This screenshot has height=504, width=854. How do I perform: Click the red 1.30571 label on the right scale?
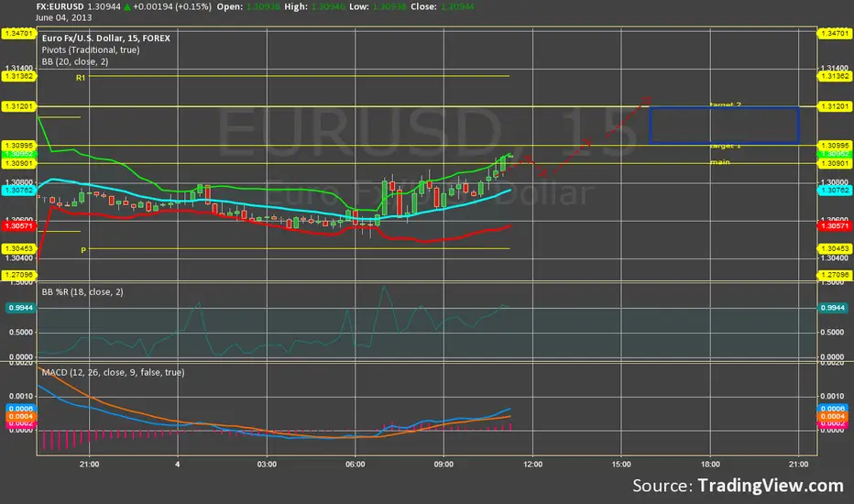[x=835, y=225]
